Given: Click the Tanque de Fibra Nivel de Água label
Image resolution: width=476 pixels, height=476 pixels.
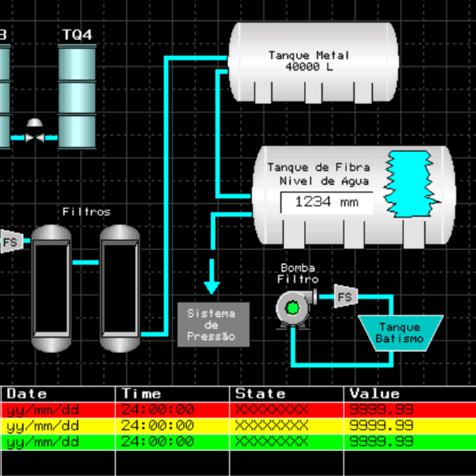Looking at the screenshot, I should (x=318, y=174).
